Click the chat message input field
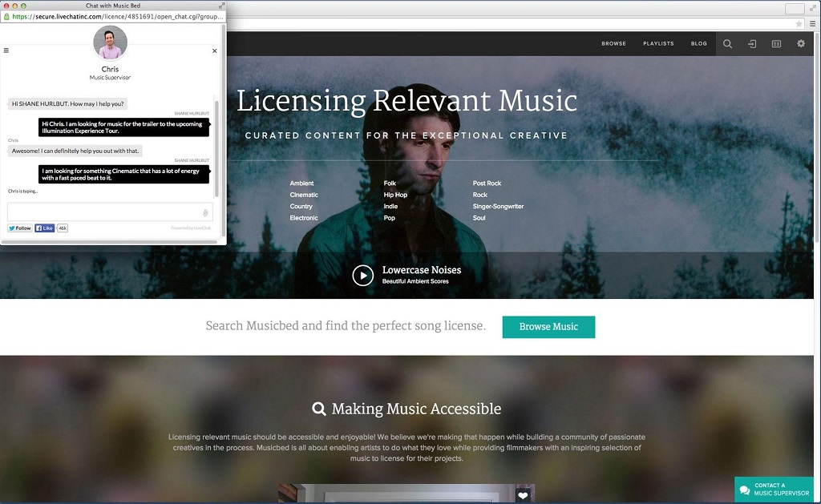Image resolution: width=821 pixels, height=504 pixels. tap(110, 212)
